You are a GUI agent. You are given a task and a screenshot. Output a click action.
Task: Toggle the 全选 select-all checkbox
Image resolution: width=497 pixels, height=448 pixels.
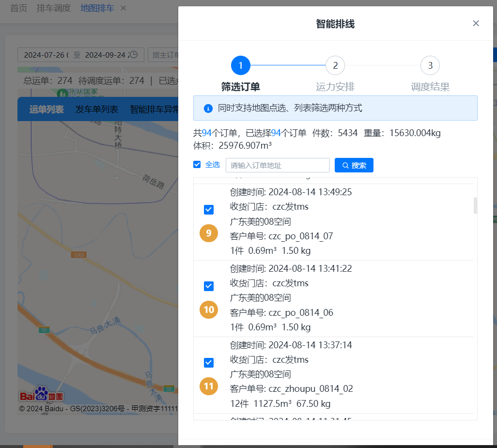[x=197, y=165]
